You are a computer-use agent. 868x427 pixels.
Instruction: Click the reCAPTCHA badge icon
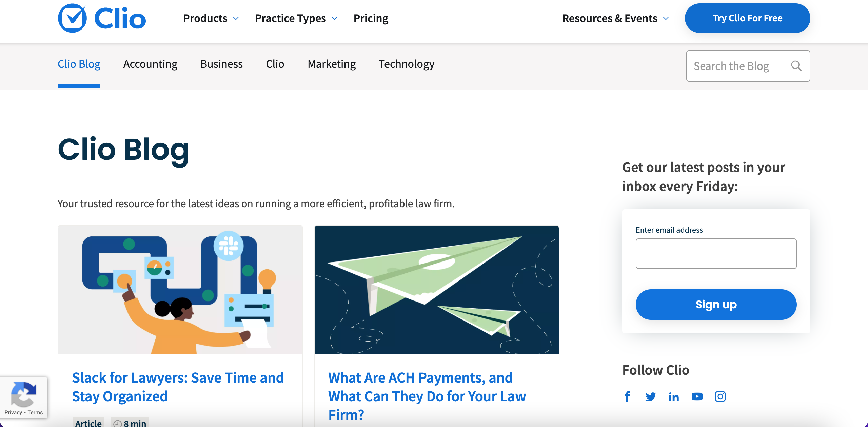pyautogui.click(x=23, y=394)
